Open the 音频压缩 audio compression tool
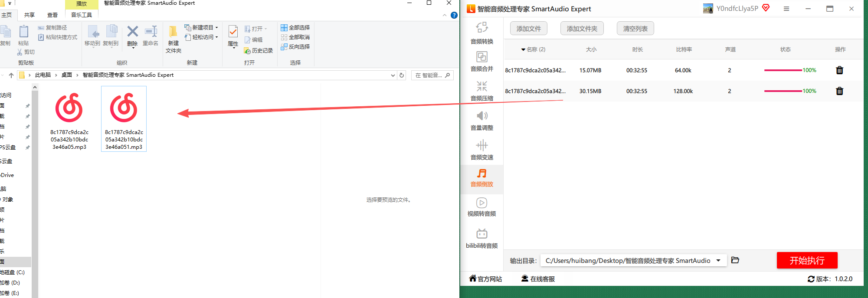Screen dimensions: 868x298 pyautogui.click(x=481, y=91)
